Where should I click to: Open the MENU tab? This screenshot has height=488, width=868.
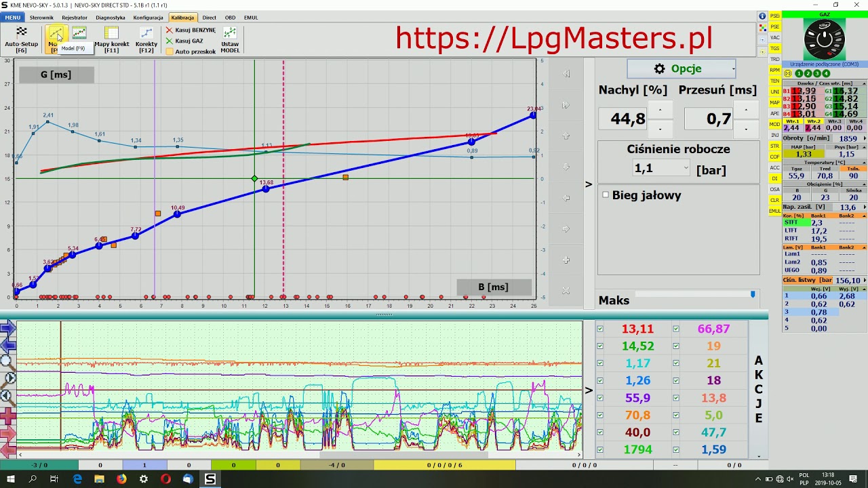(x=12, y=18)
